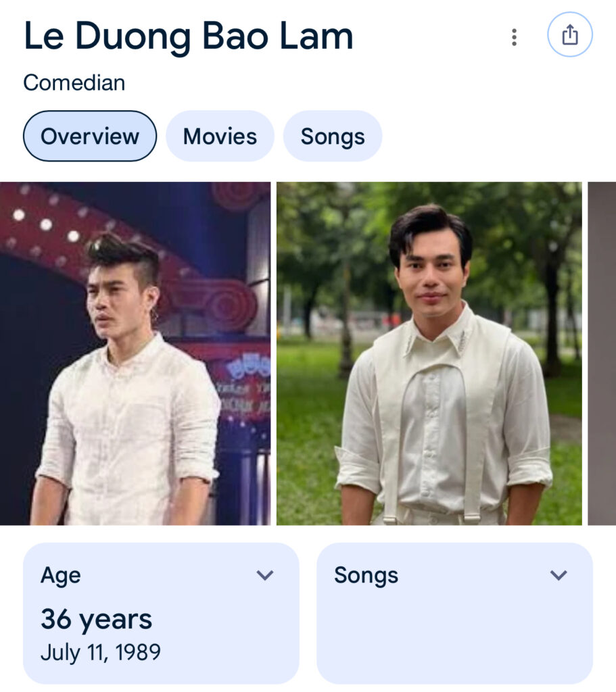Click the "36 years" age value

(x=96, y=619)
